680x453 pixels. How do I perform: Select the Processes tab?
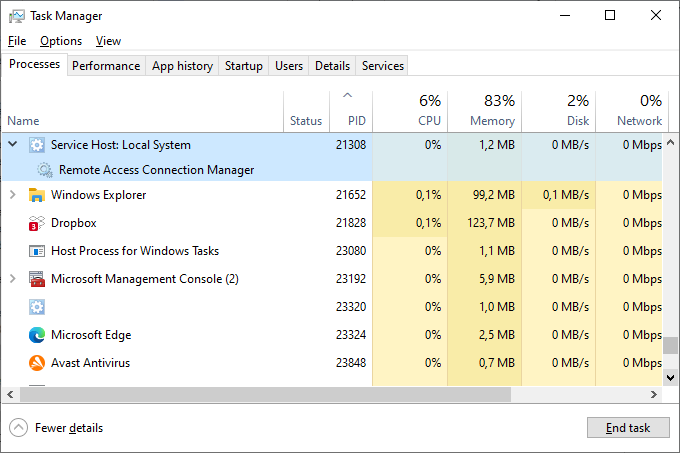(x=34, y=64)
